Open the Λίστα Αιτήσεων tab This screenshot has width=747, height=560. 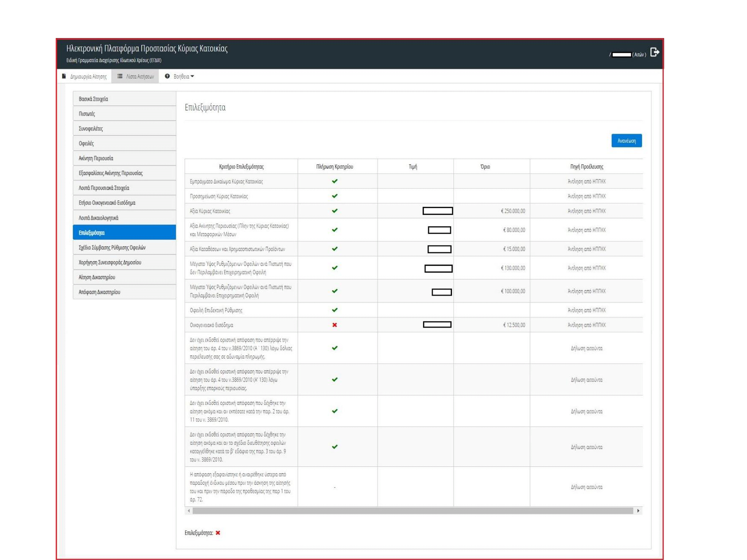pos(135,76)
